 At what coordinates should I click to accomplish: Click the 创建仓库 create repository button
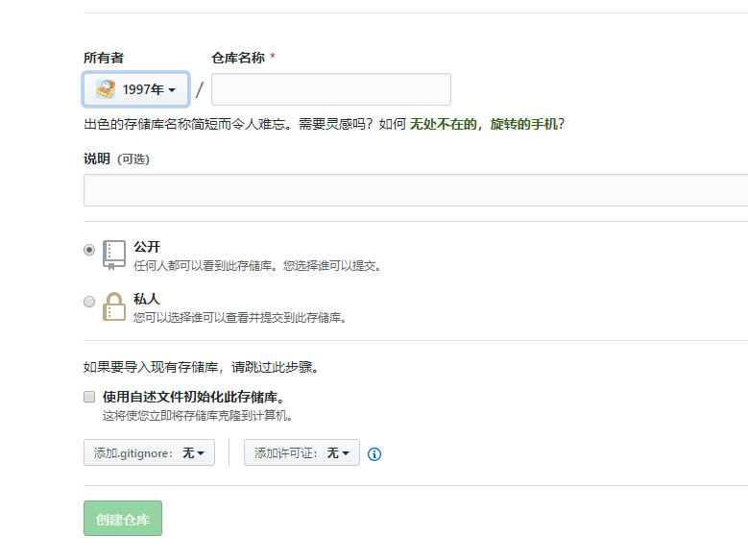pyautogui.click(x=123, y=519)
